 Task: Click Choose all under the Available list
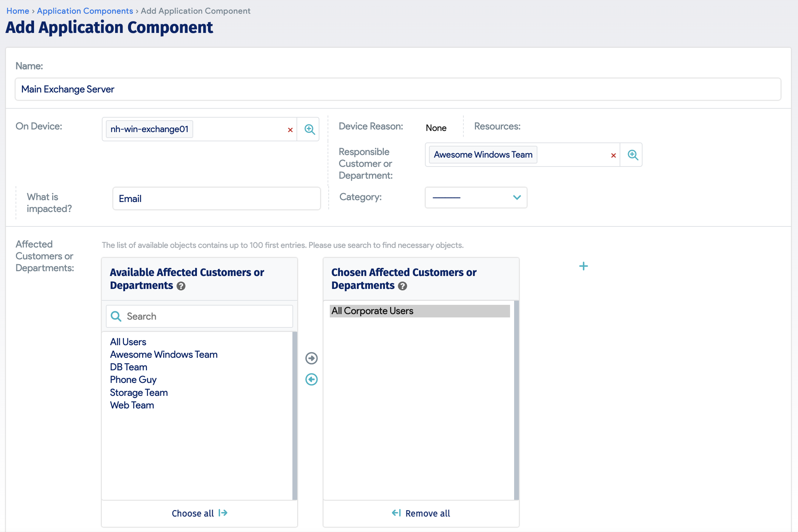click(x=199, y=513)
